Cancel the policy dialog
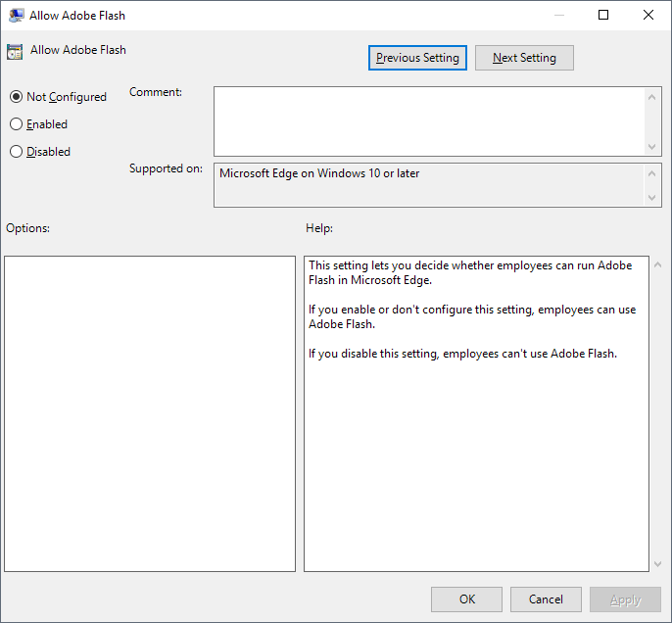The width and height of the screenshot is (672, 623). click(x=546, y=599)
